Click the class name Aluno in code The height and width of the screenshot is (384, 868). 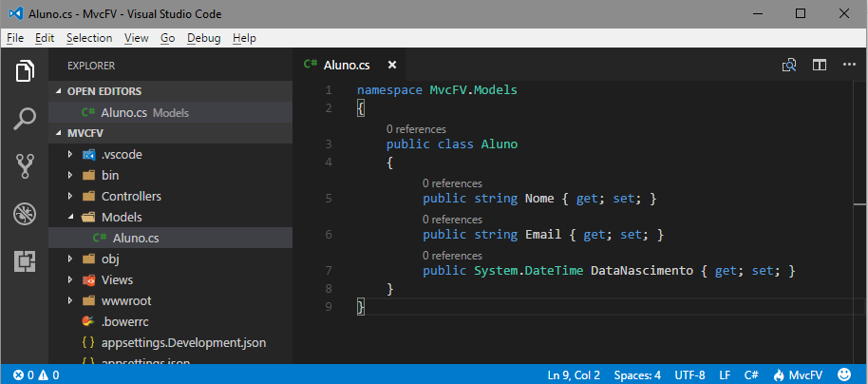click(500, 144)
